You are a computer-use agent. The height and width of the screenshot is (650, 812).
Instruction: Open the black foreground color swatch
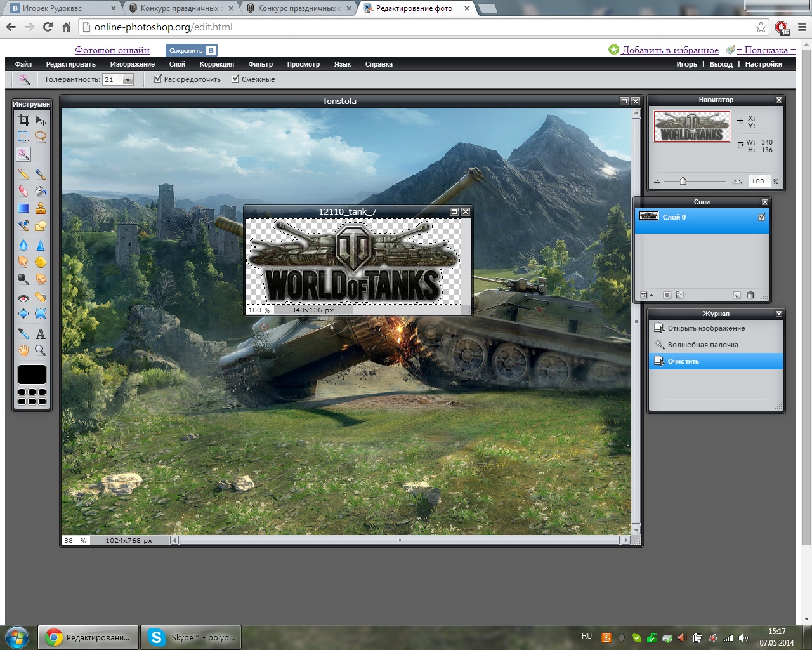(32, 375)
